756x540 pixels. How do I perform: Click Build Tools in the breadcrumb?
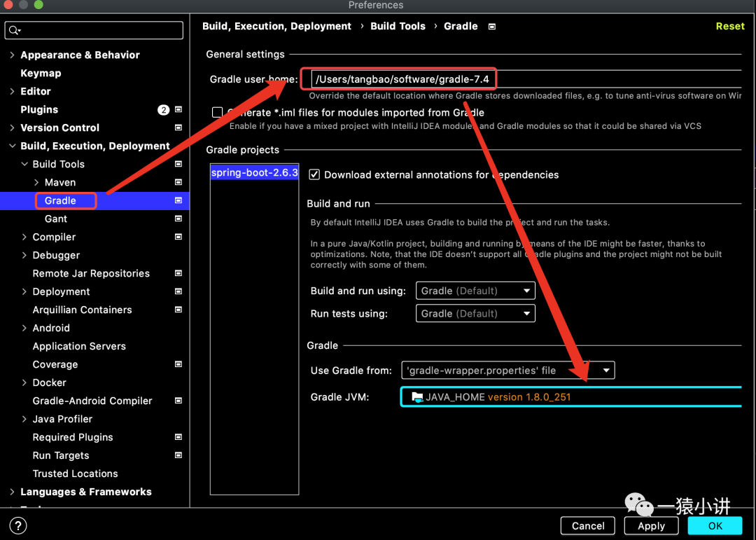pyautogui.click(x=398, y=26)
